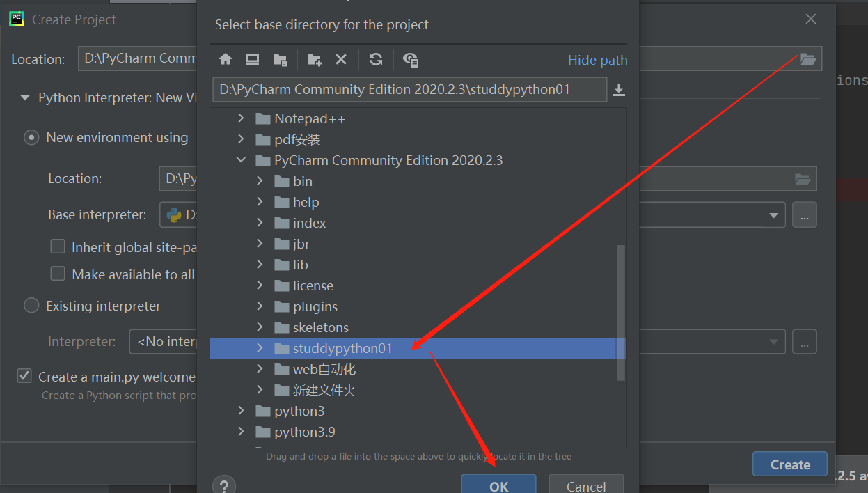868x493 pixels.
Task: Edit directory path text field
Action: pos(410,90)
